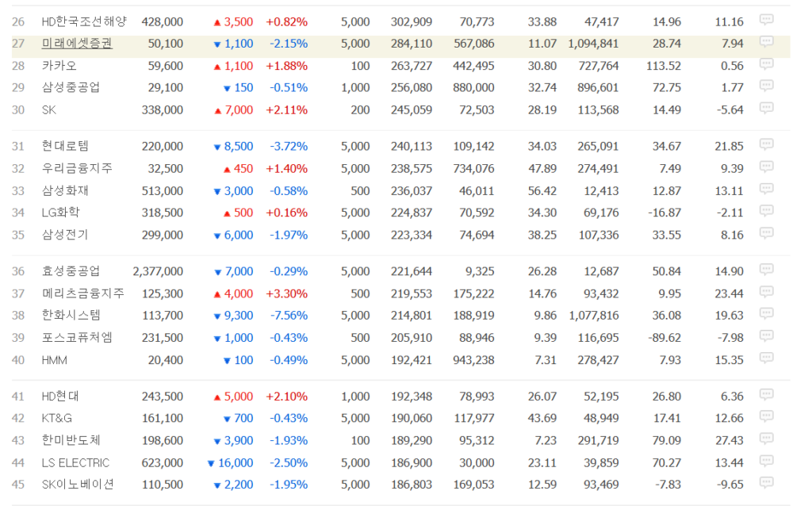Open the HD현대 stock link

60,397
